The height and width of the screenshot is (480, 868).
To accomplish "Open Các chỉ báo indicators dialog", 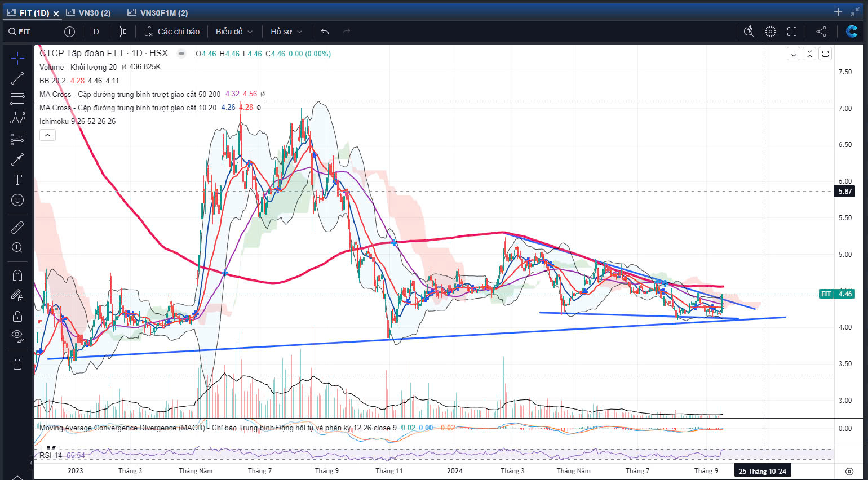I will (x=172, y=32).
